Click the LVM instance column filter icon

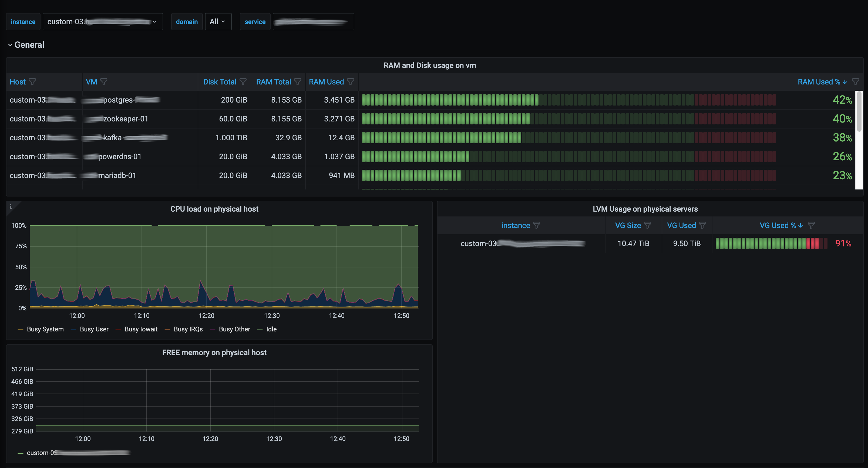[x=537, y=225]
